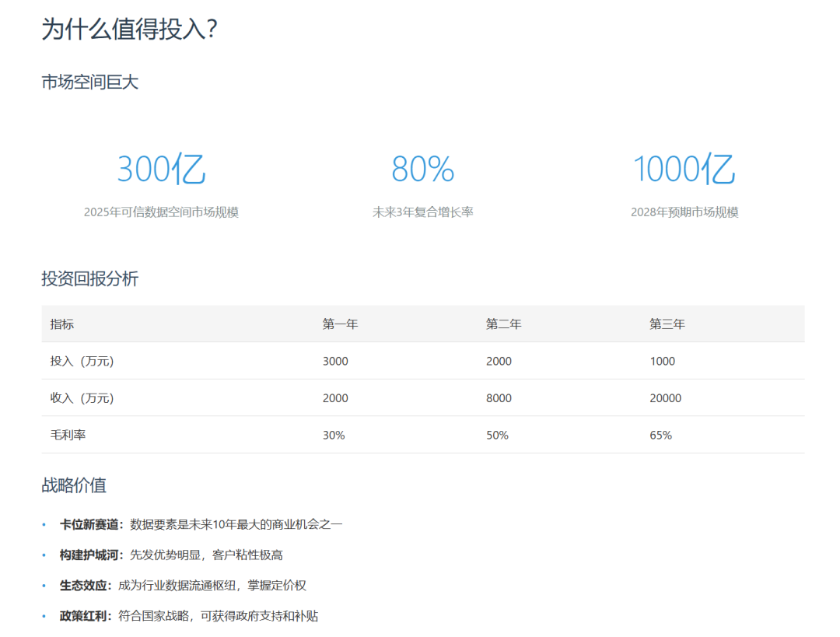
Task: Click first-year revenue value 2000
Action: (335, 398)
